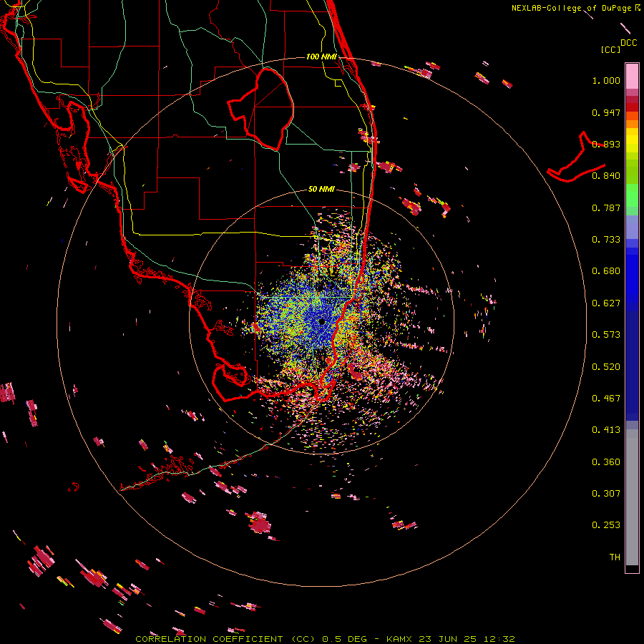
Task: Click the DCC label above the color bar
Action: point(628,42)
